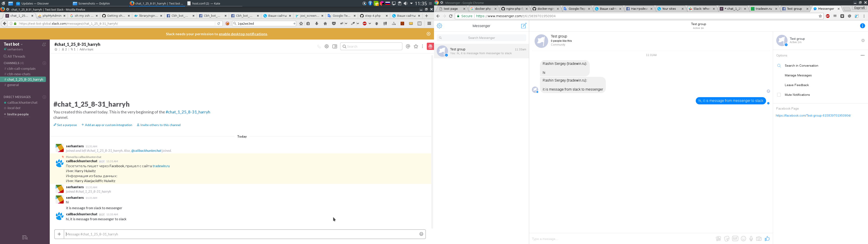Send a thumbs-up like in Messenger

(767, 239)
